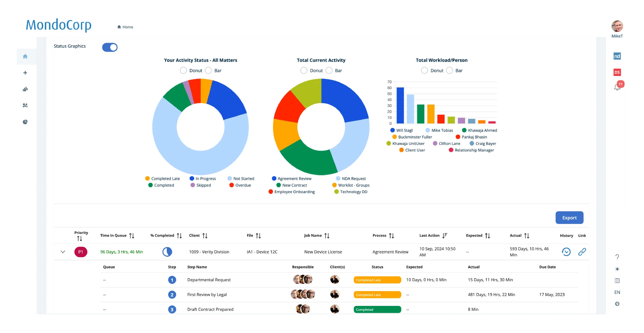Open the MikeT user profile avatar
644x333 pixels.
tap(617, 26)
